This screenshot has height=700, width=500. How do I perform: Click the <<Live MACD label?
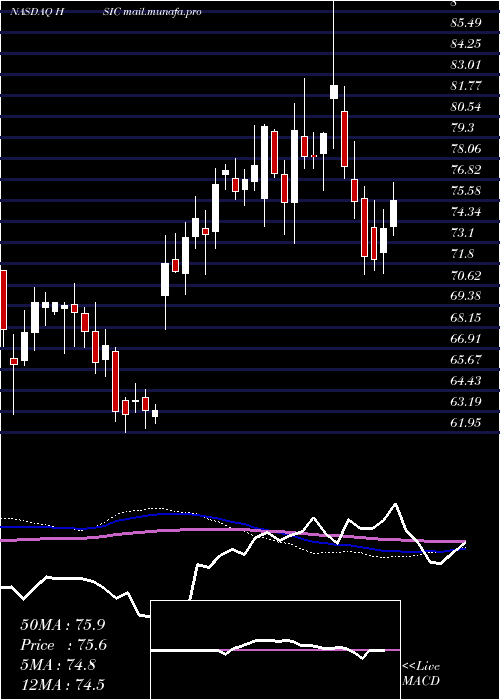(421, 673)
